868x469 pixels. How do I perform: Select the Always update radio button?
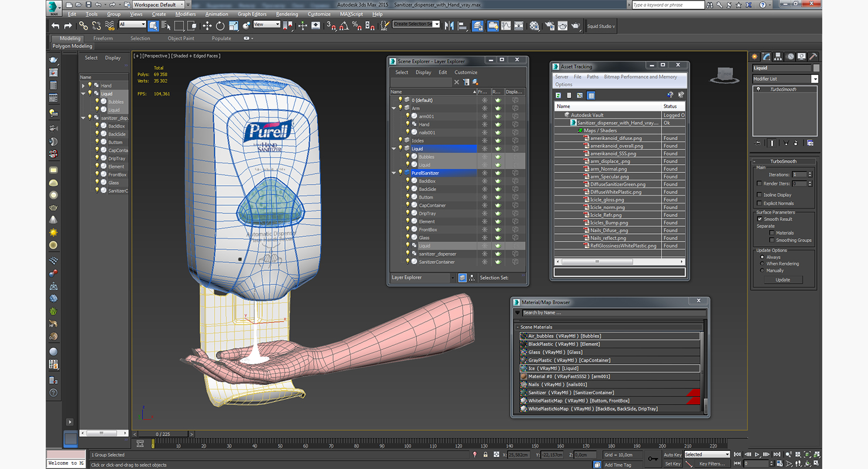762,257
